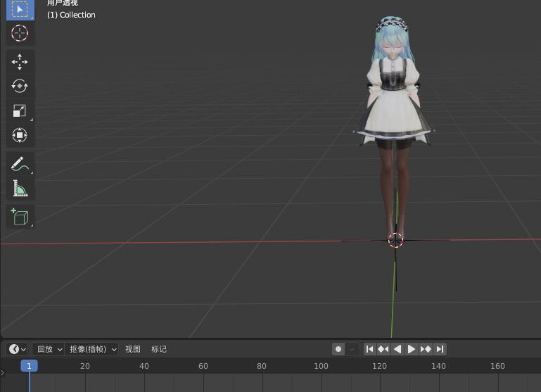Open the timeline editor type dropdown

click(18, 349)
